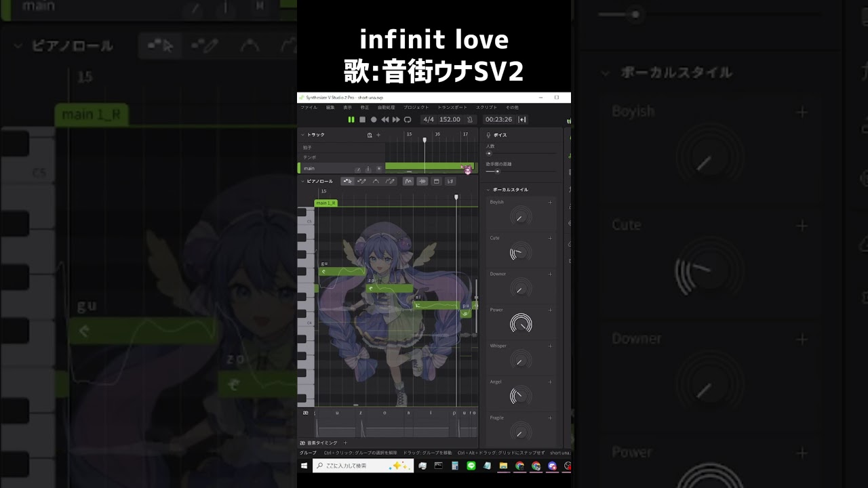Click the Windows taskbar search box
The image size is (868, 488).
point(363,466)
